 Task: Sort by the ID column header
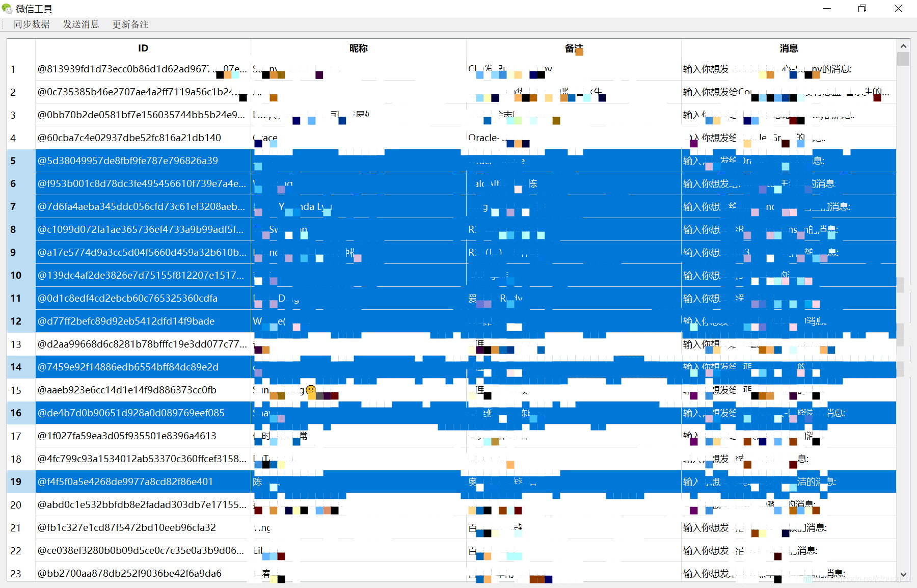pyautogui.click(x=143, y=48)
